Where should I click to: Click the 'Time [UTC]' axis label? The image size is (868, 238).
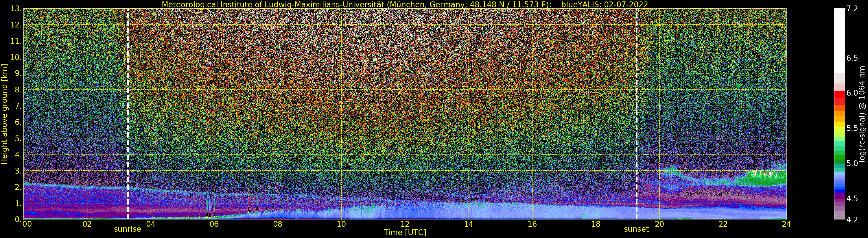405,233
